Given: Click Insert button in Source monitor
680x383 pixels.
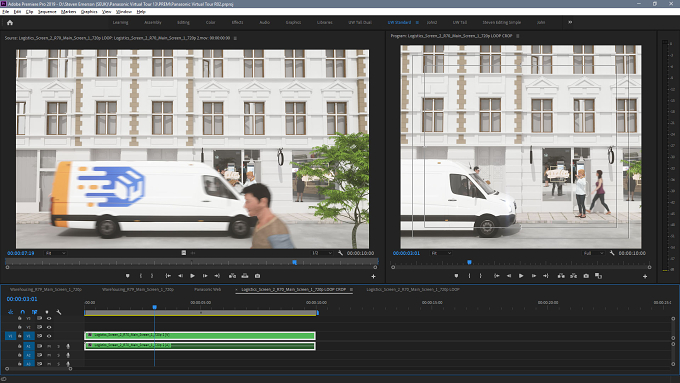Looking at the screenshot, I should 232,276.
